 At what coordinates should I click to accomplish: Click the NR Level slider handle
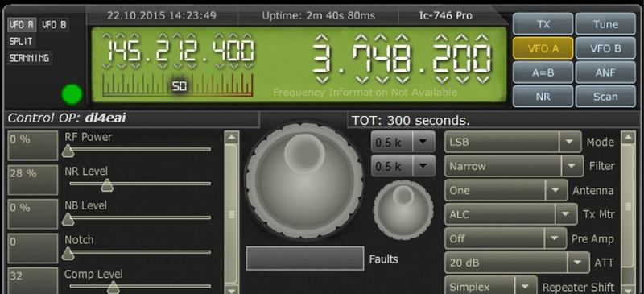tap(107, 185)
